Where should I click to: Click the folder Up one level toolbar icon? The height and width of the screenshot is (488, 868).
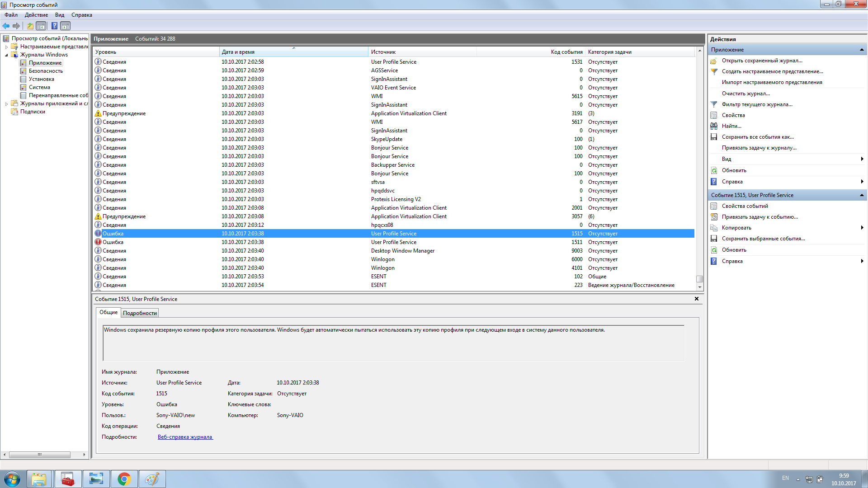(x=30, y=26)
